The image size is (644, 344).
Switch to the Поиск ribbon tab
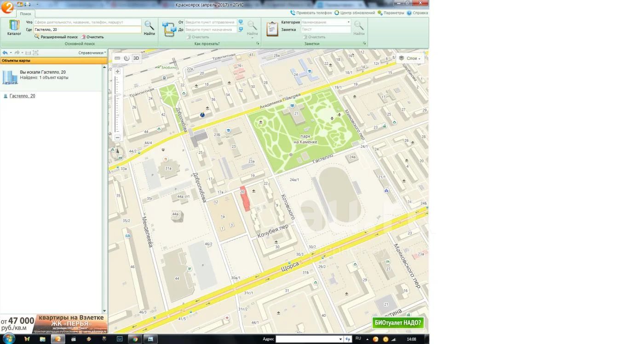25,14
